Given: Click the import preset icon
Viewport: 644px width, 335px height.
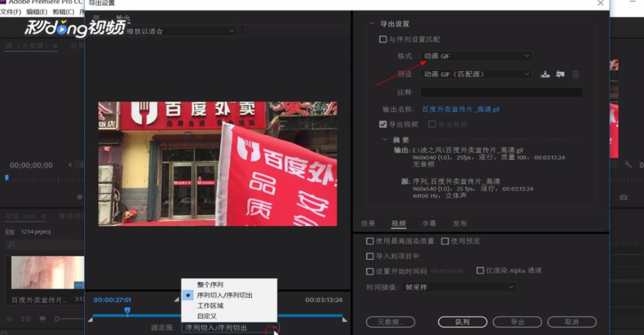Looking at the screenshot, I should (560, 74).
